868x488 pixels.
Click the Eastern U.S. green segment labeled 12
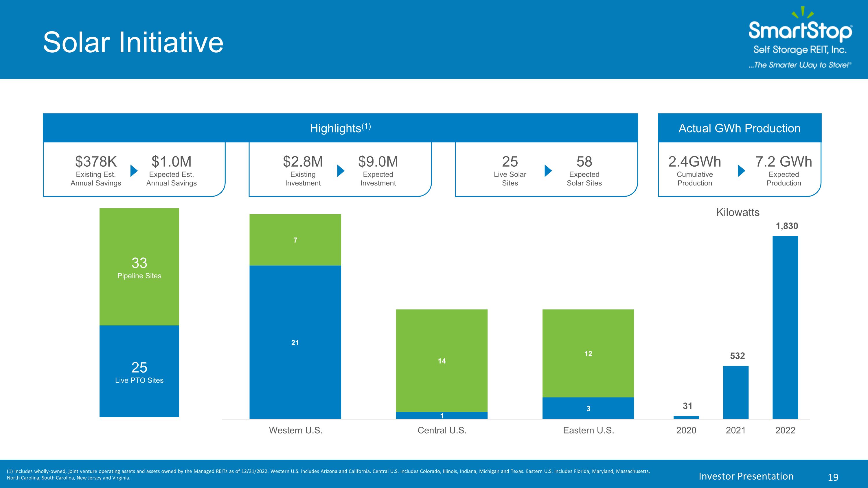coord(588,353)
